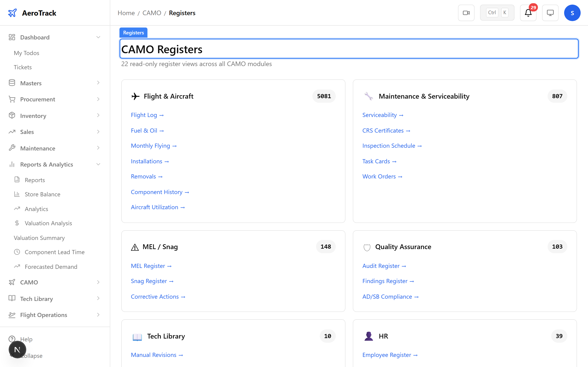Click the AeroTrack airplane logo
The width and height of the screenshot is (588, 367).
pyautogui.click(x=12, y=13)
